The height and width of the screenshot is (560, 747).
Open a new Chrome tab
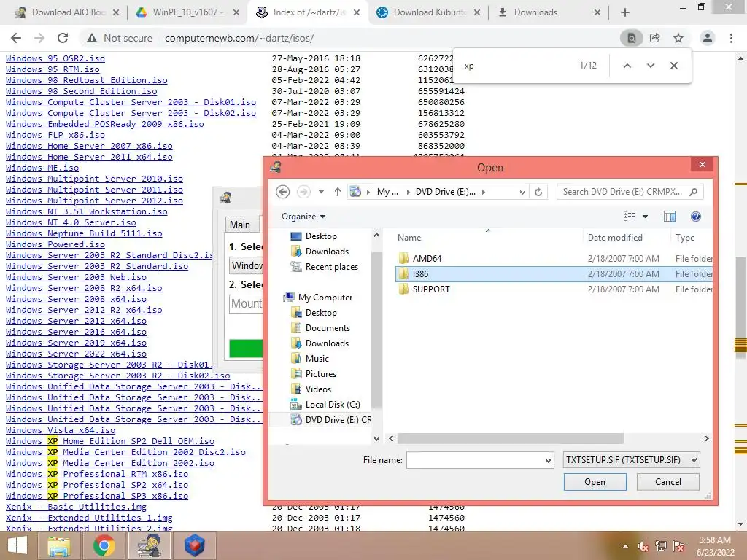[625, 12]
